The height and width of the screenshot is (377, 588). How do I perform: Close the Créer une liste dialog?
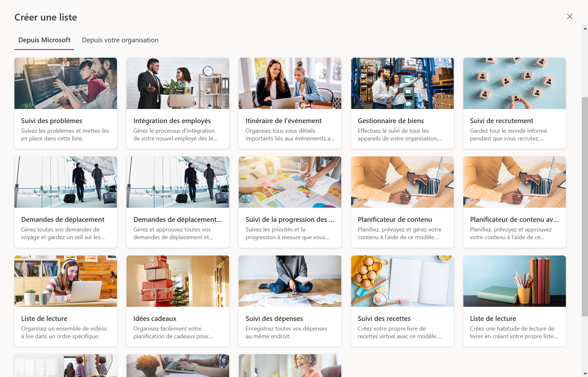569,16
